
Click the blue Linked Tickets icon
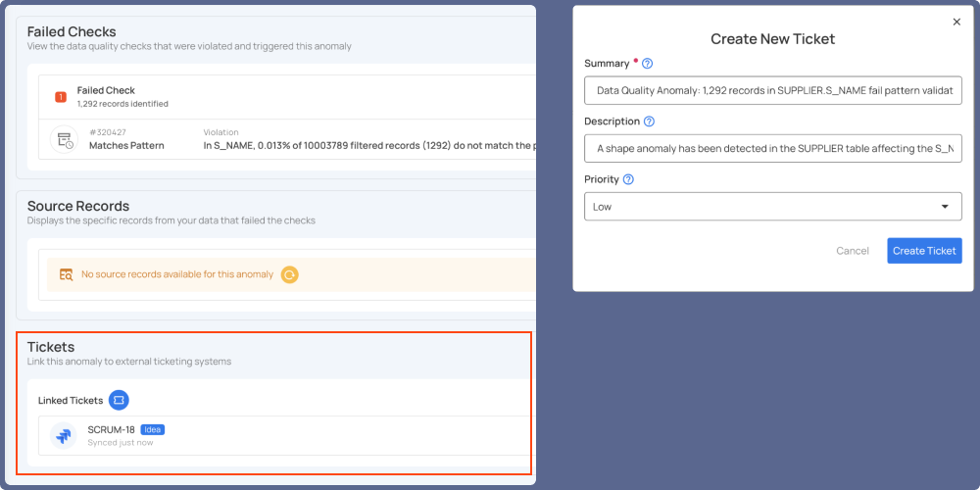119,400
